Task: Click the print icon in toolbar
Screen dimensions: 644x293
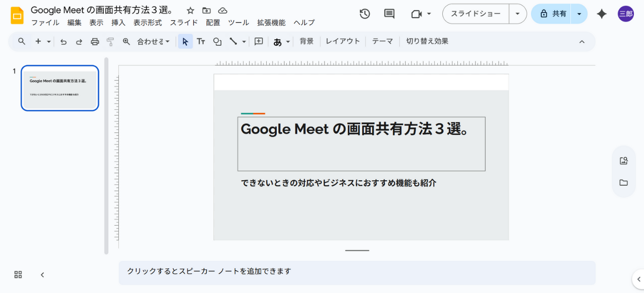Action: [95, 42]
